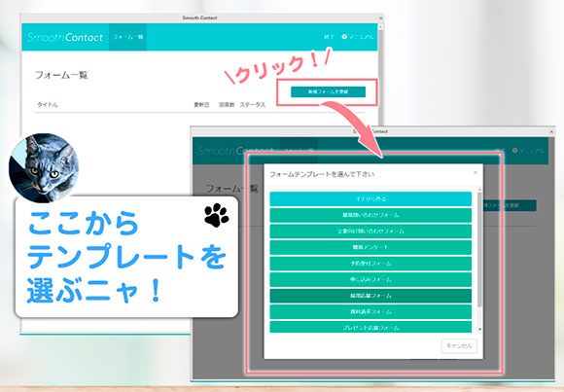Choose the 企業向け問い合わせフォーム template
The image size is (564, 392).
coord(370,232)
